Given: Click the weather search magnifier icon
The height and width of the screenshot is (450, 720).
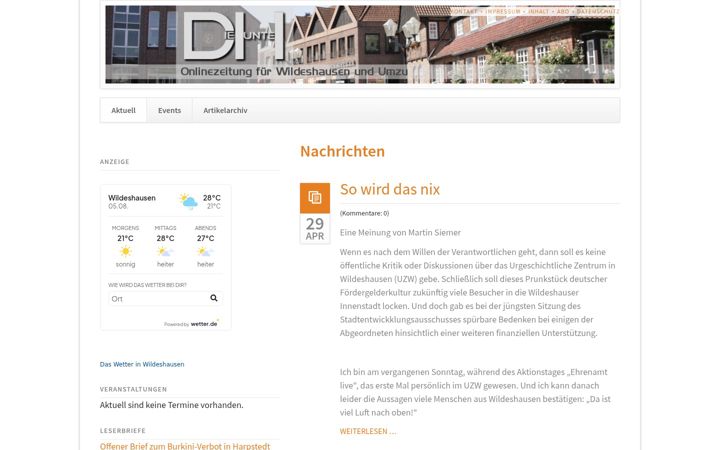Looking at the screenshot, I should point(214,298).
